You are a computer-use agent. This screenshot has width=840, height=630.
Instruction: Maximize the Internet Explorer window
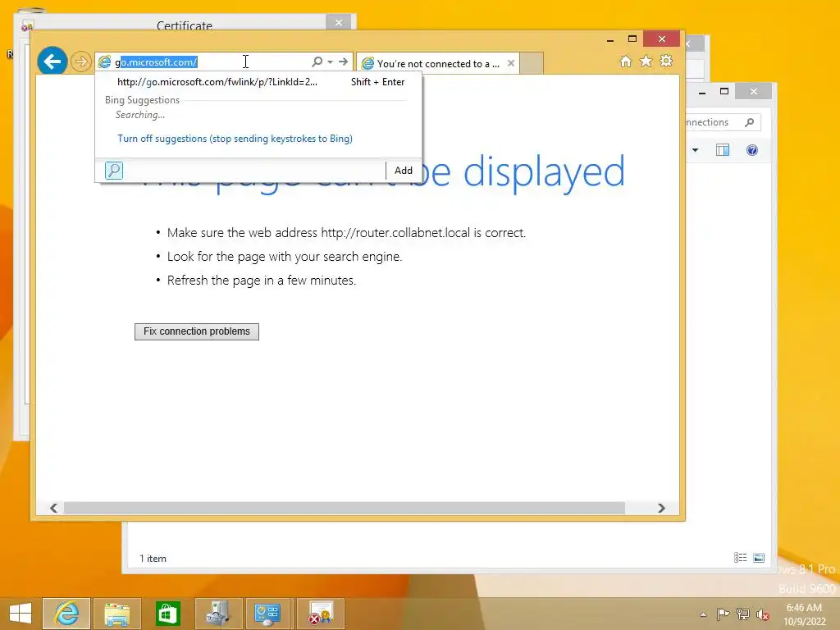[632, 39]
